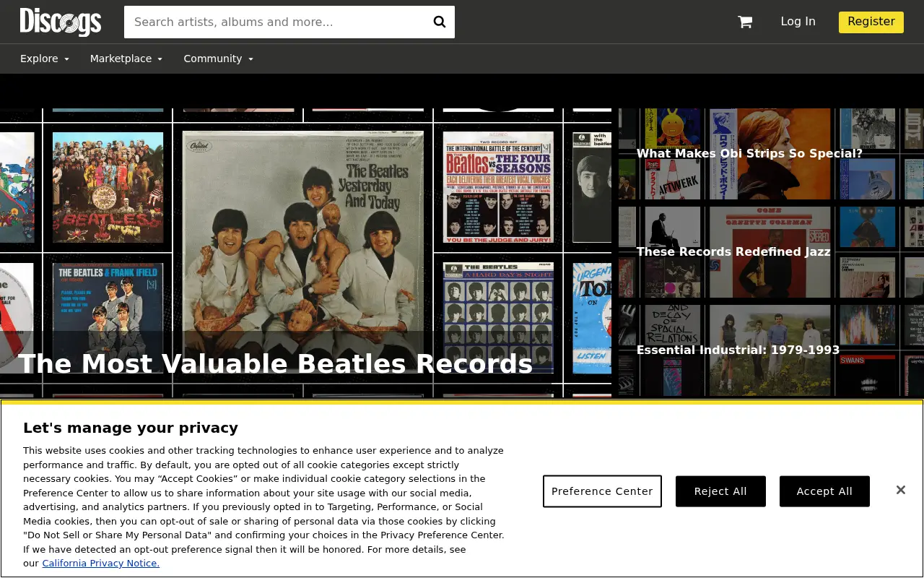Open the shopping cart
Screen dimensions: 924x578
point(745,22)
